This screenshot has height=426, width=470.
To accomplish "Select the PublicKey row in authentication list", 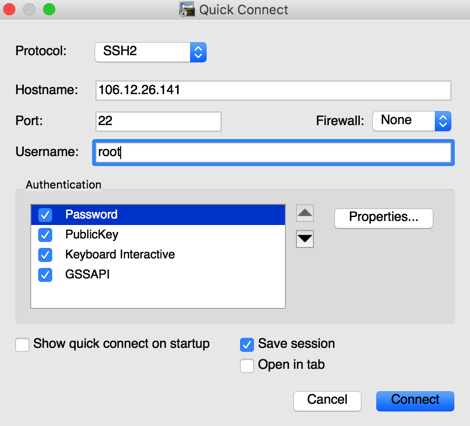I will click(158, 235).
